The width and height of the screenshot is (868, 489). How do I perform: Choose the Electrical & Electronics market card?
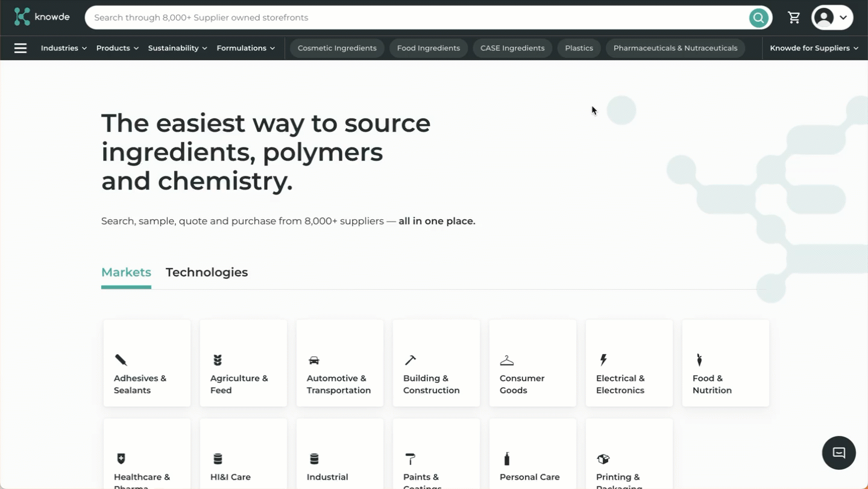tap(629, 363)
